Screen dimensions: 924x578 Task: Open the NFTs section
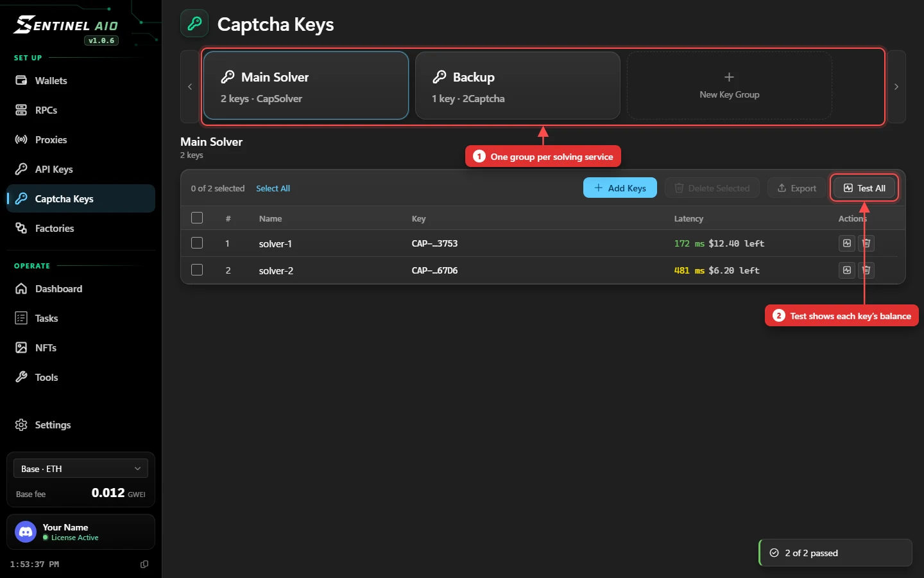[x=81, y=347]
